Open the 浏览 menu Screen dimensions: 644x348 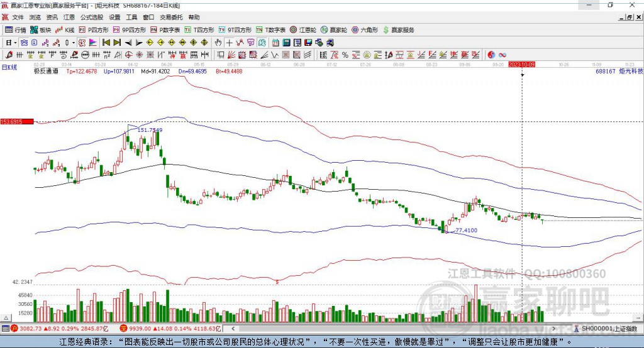pos(35,17)
